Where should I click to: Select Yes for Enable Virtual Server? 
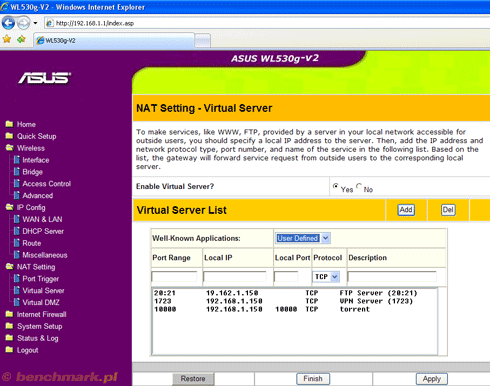coord(335,186)
